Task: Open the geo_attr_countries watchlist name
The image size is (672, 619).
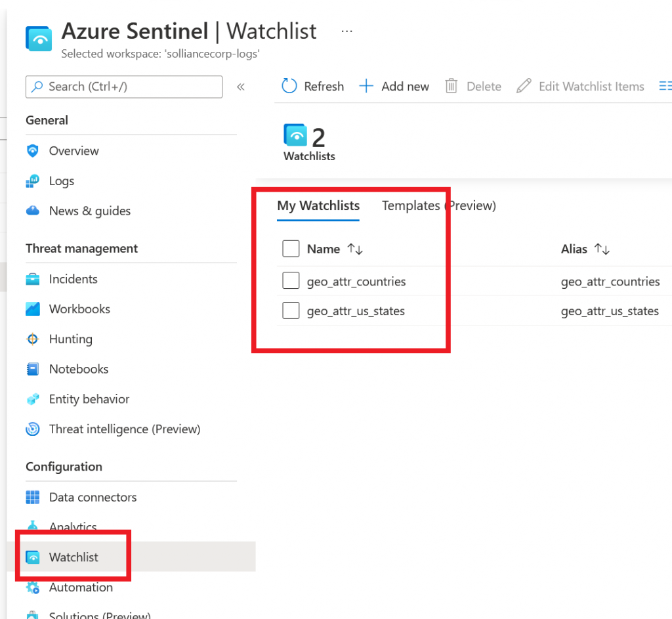Action: (x=356, y=282)
